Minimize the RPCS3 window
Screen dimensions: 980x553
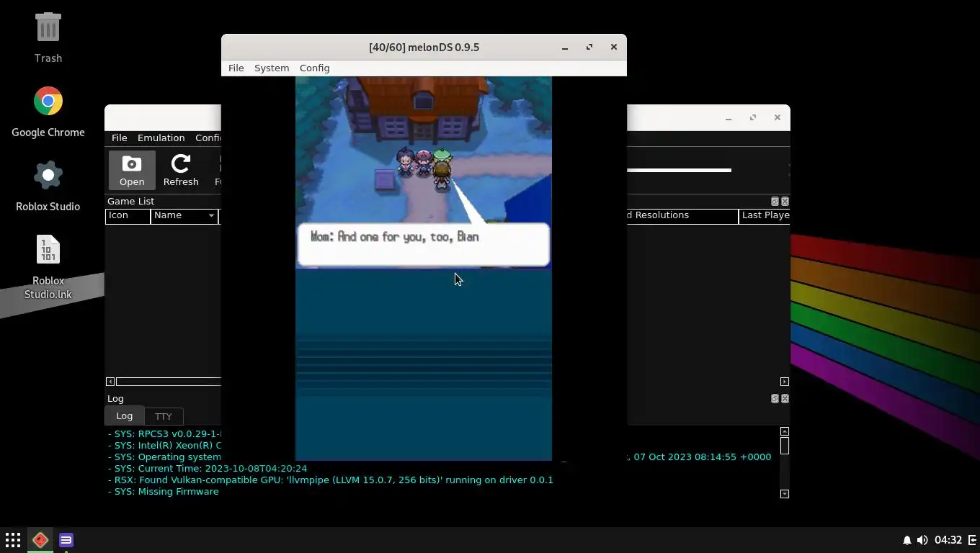tap(729, 118)
